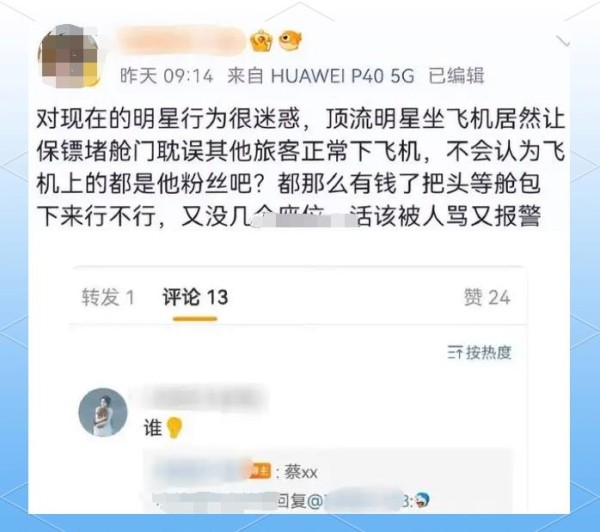Click the orange pufferfish badge icon
The image size is (600, 532).
coord(290,40)
